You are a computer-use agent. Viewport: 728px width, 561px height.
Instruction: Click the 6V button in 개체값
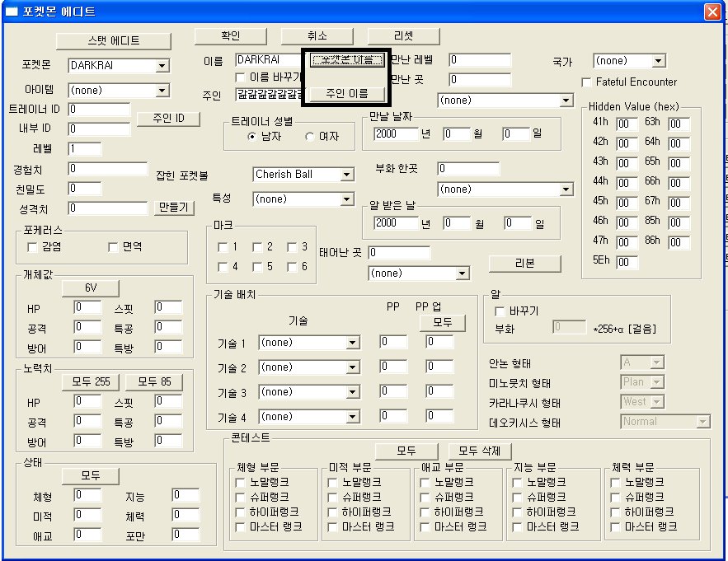pos(90,288)
